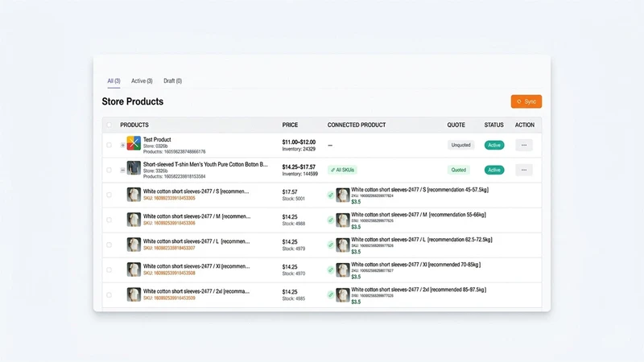Select checkbox for the 2477 / S variant

[109, 195]
